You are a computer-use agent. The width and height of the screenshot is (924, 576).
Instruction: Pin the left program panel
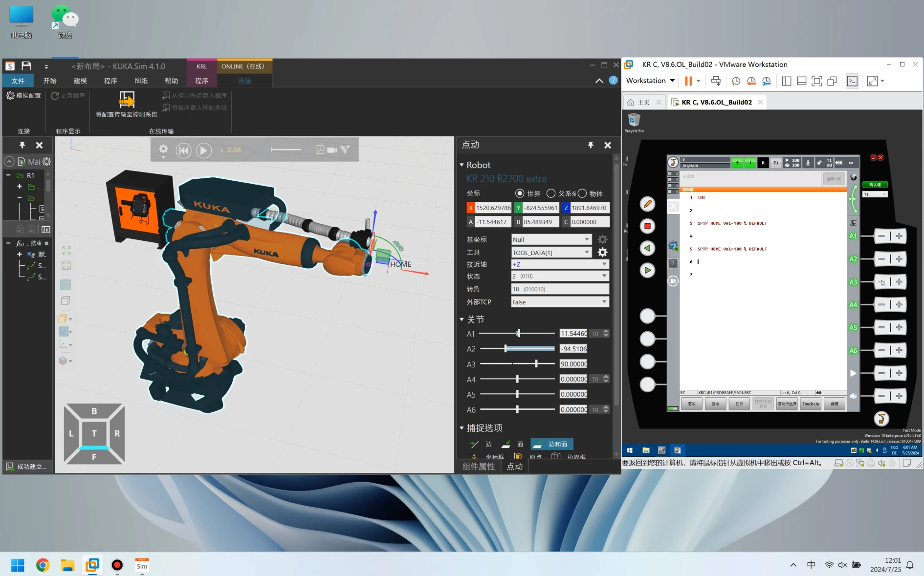click(22, 145)
